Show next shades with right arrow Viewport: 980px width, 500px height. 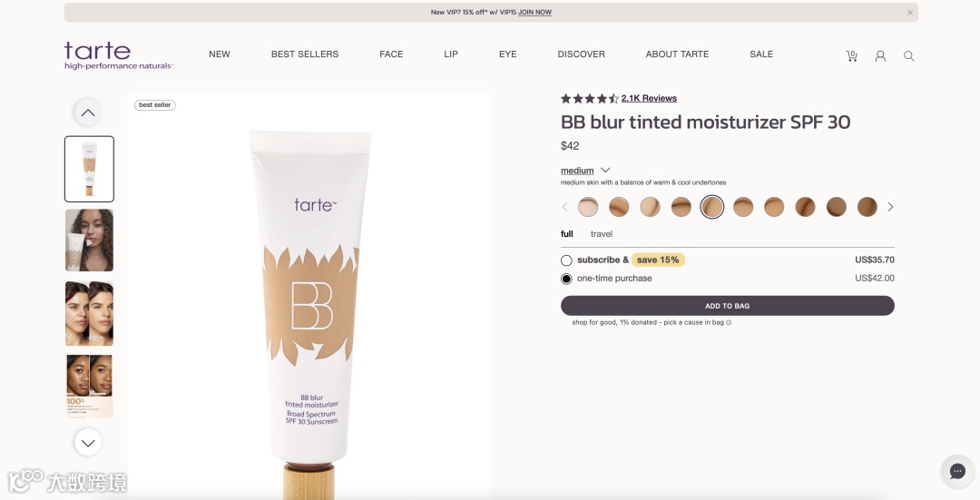click(890, 207)
